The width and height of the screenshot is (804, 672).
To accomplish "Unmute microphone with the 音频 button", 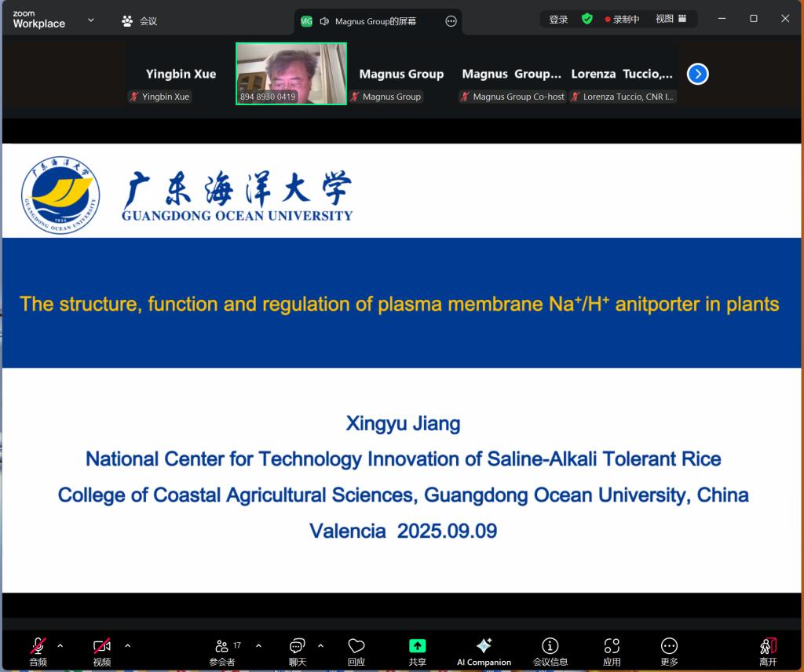I will (38, 651).
